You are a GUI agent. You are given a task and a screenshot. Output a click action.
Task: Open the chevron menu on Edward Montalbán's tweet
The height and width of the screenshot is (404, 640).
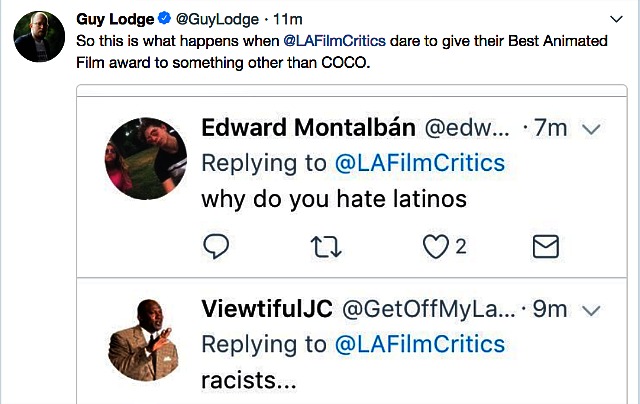click(x=590, y=129)
